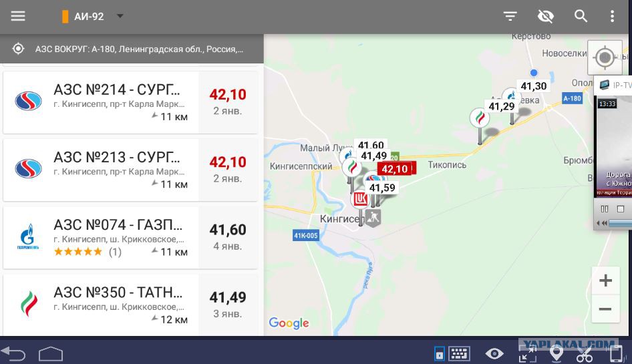
Task: Tap the 41,49 price of АЗС №350
Action: [x=228, y=297]
